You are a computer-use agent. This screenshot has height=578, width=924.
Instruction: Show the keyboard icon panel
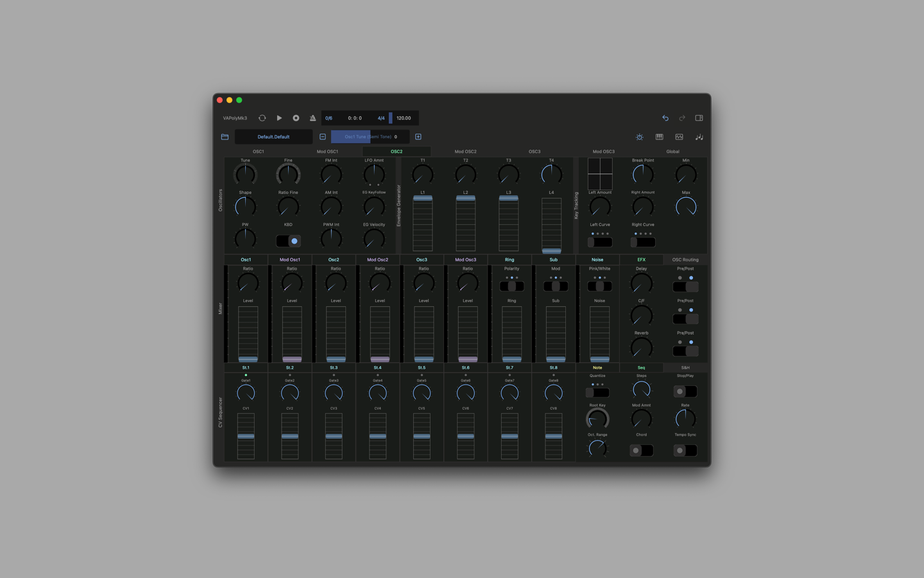659,137
